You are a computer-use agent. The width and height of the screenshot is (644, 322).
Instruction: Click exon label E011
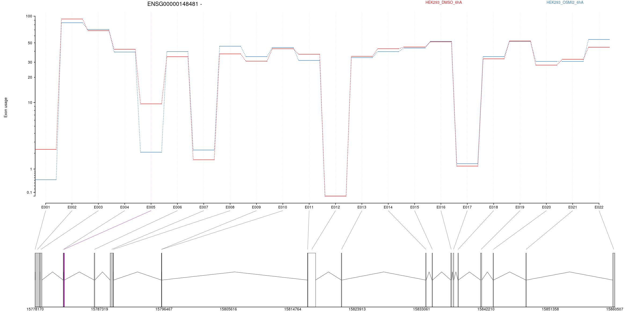pyautogui.click(x=309, y=207)
